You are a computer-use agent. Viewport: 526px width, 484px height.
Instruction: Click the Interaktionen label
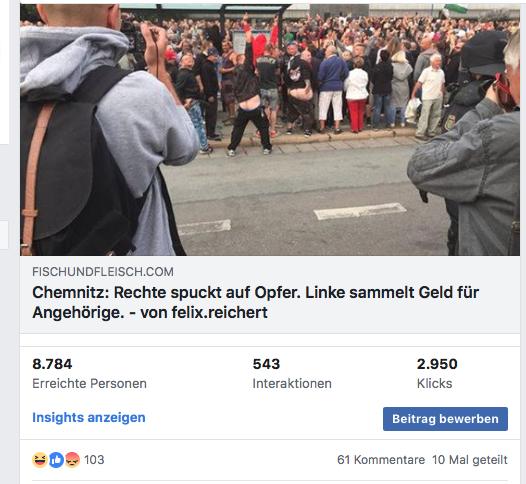[x=292, y=383]
